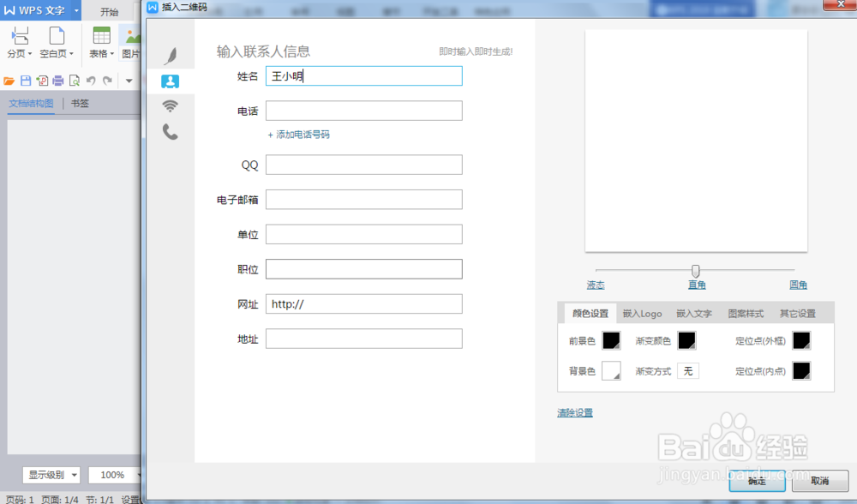Image resolution: width=857 pixels, height=504 pixels.
Task: Click the 姓名 field containing 王小明
Action: [363, 75]
